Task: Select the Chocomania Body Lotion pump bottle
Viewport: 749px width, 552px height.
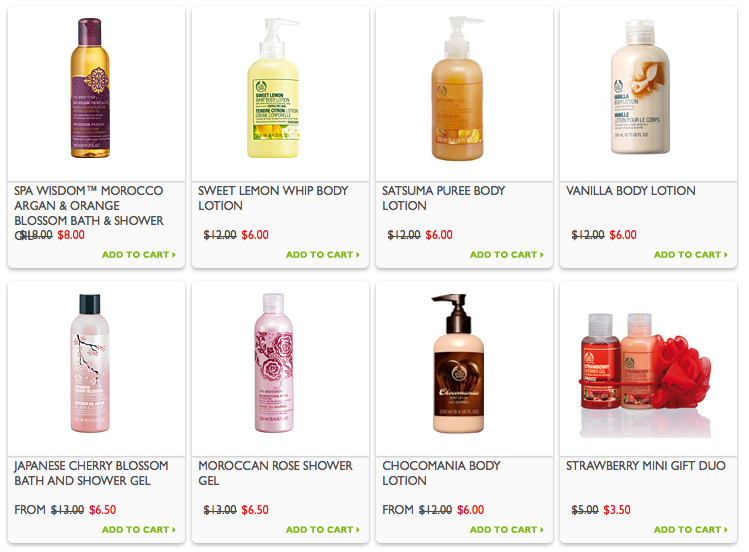Action: point(458,363)
